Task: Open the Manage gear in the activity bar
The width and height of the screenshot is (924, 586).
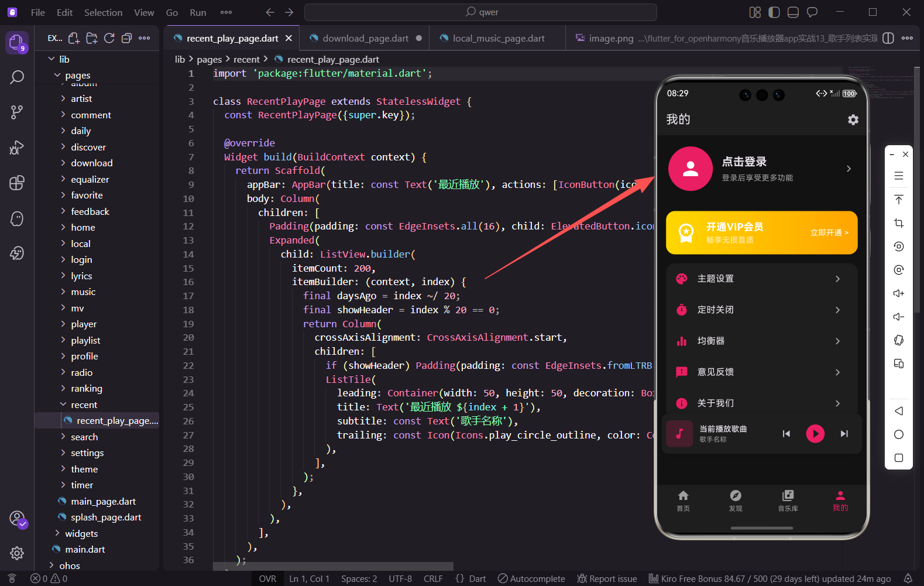Action: point(17,553)
